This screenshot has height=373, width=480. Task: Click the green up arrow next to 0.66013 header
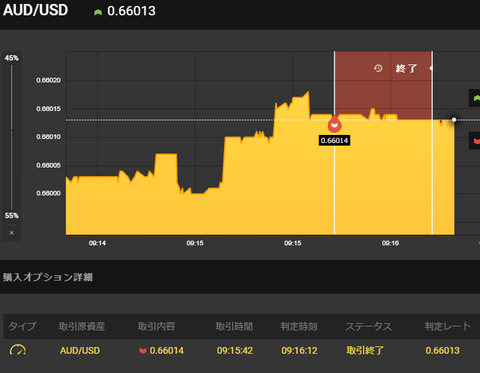pos(98,12)
